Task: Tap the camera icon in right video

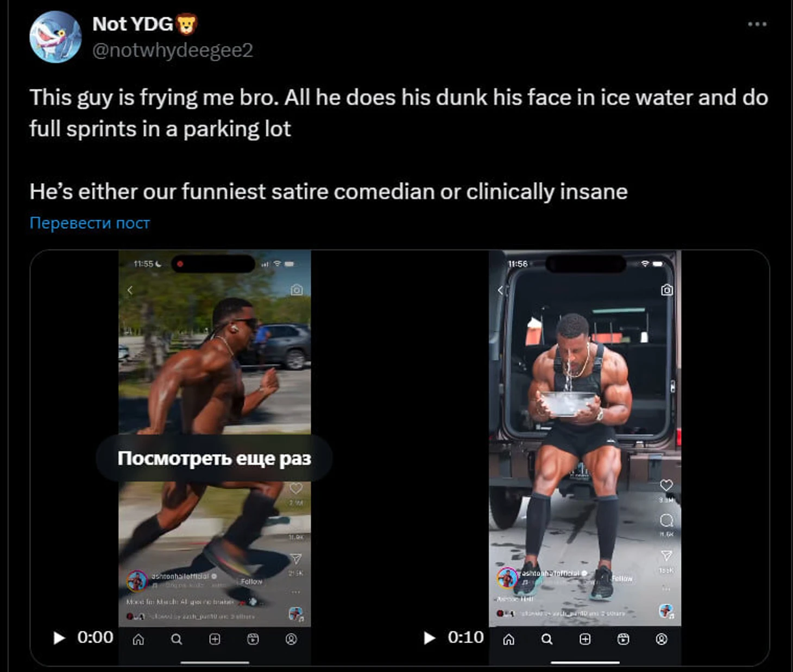Action: [667, 290]
